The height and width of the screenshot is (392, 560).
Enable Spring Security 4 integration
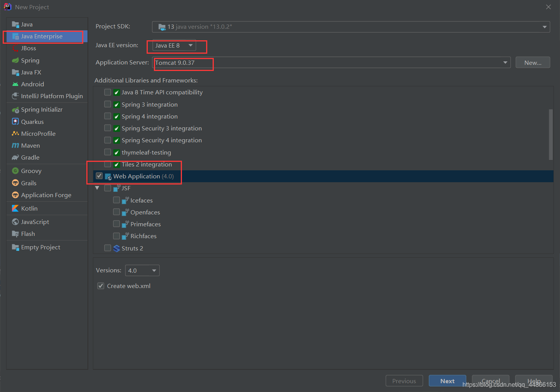107,140
